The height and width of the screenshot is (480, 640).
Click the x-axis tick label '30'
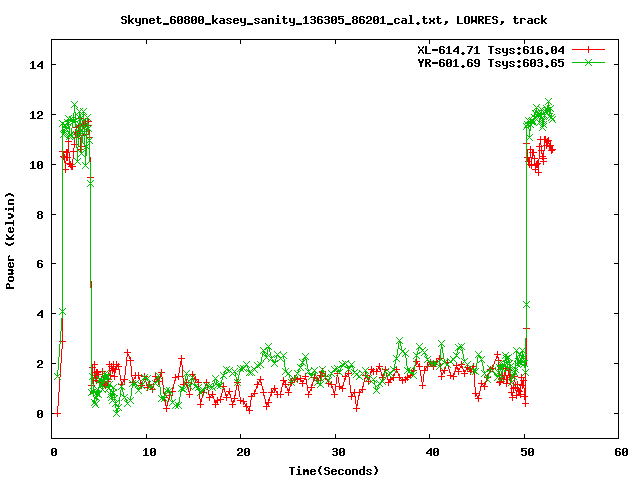pos(338,452)
